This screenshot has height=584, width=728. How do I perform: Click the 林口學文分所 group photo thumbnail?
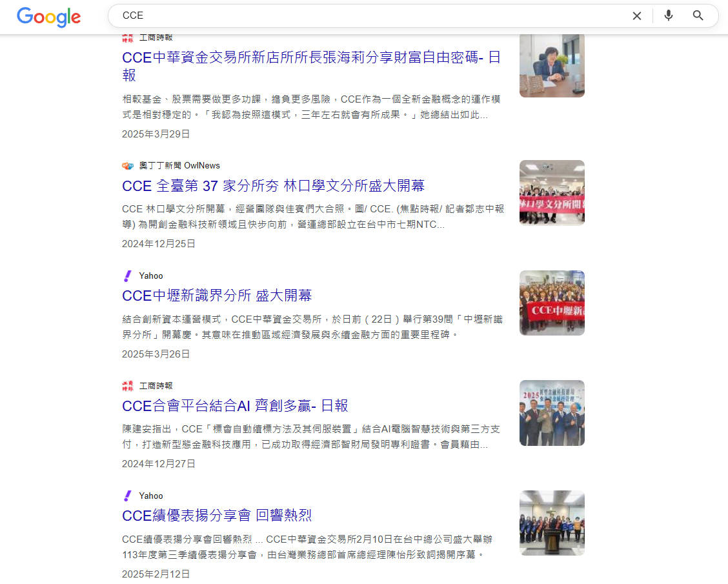pos(552,192)
